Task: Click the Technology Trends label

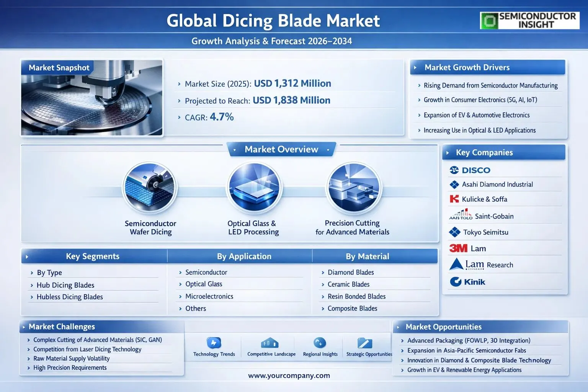Action: point(214,354)
